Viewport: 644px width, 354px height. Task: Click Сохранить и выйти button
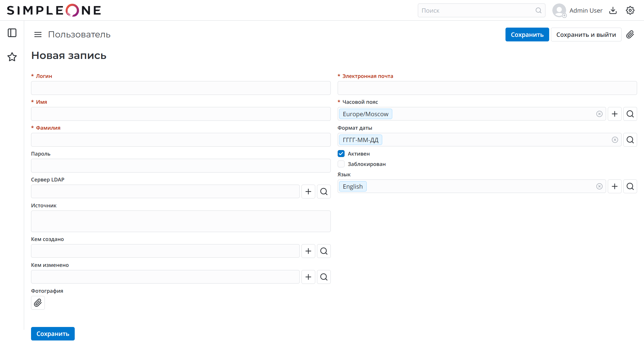coord(586,35)
